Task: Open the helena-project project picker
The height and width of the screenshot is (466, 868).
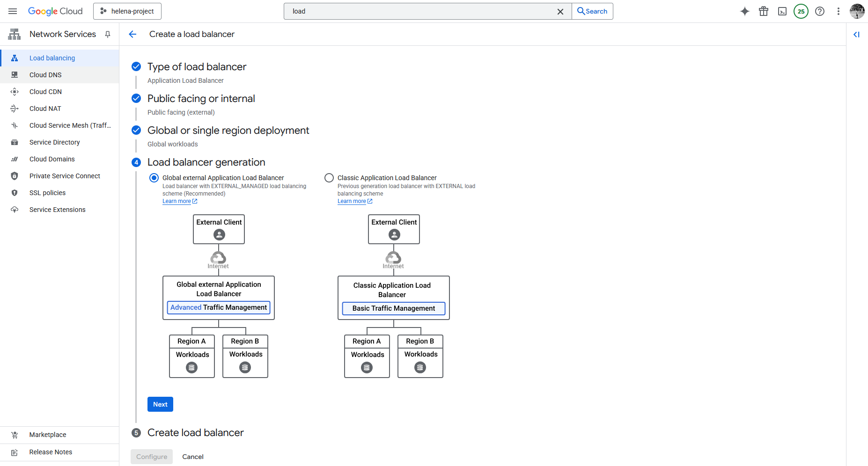Action: pos(127,11)
